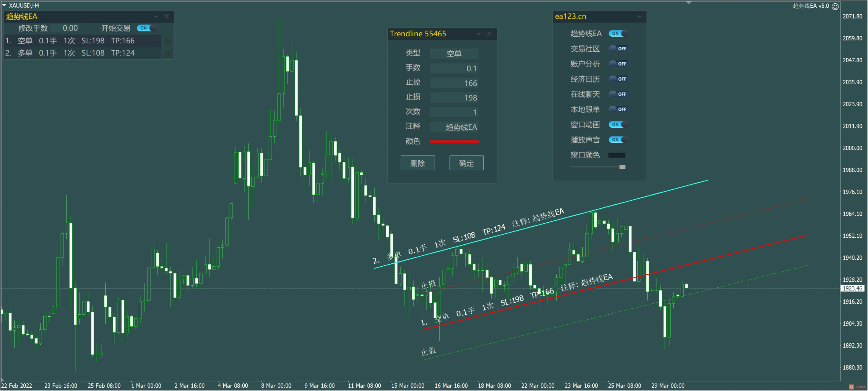Toggle the 开始交易 switch
The width and height of the screenshot is (868, 391).
click(x=146, y=28)
